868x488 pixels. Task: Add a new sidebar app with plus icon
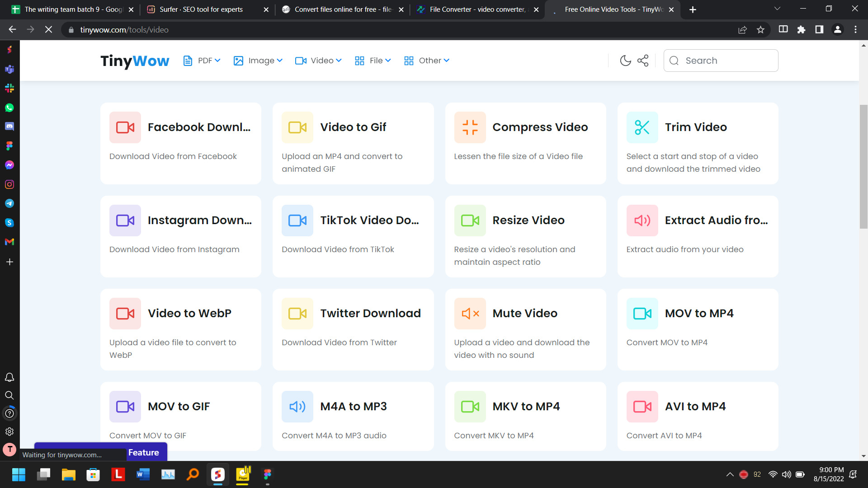click(x=9, y=262)
